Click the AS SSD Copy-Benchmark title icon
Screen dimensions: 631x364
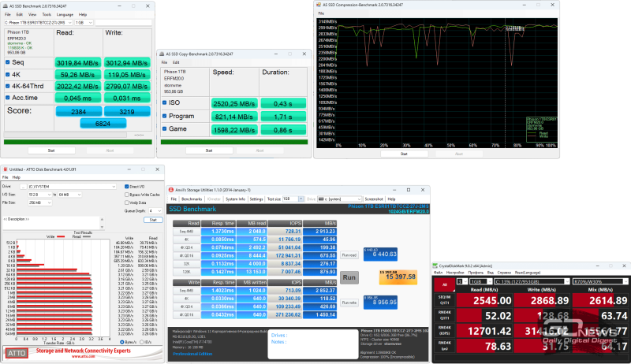pyautogui.click(x=162, y=54)
